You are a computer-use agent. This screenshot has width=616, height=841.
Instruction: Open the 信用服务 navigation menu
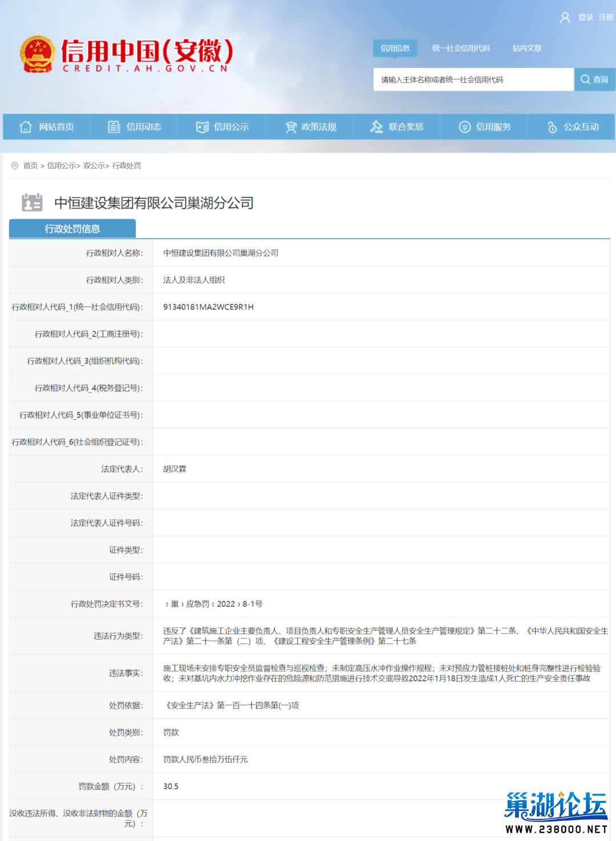tap(484, 127)
